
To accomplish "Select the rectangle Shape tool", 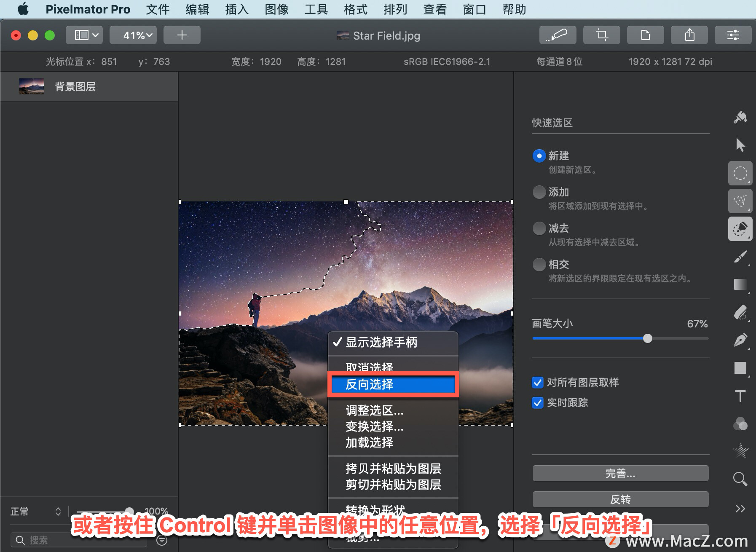I will click(x=740, y=368).
